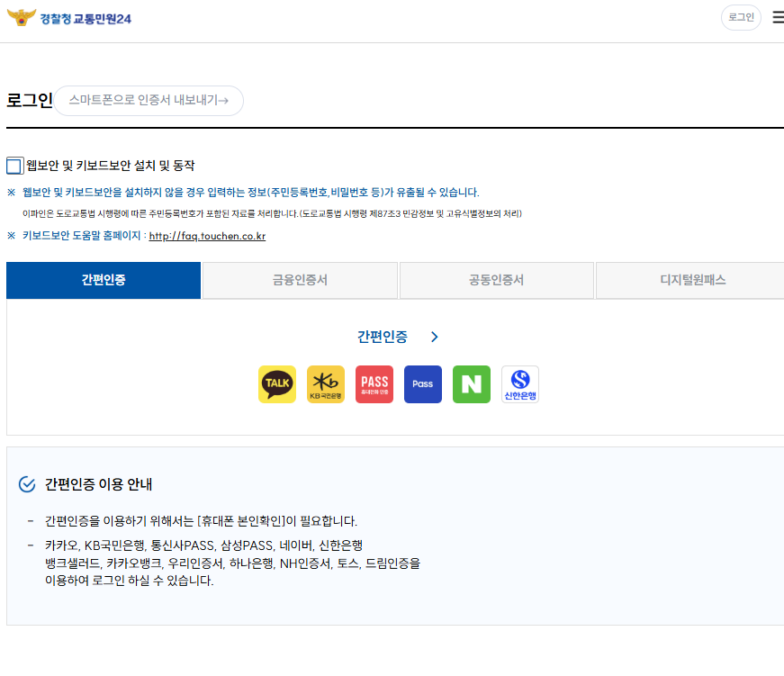Click 스마트폰으로 인증서 내보내기 button
784x676 pixels.
[x=148, y=101]
